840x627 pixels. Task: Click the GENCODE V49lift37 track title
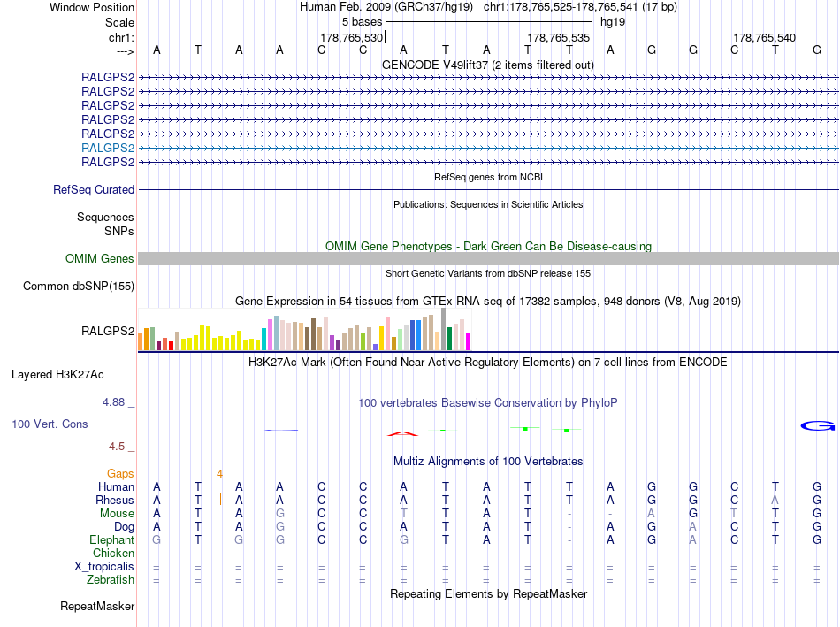pyautogui.click(x=488, y=65)
